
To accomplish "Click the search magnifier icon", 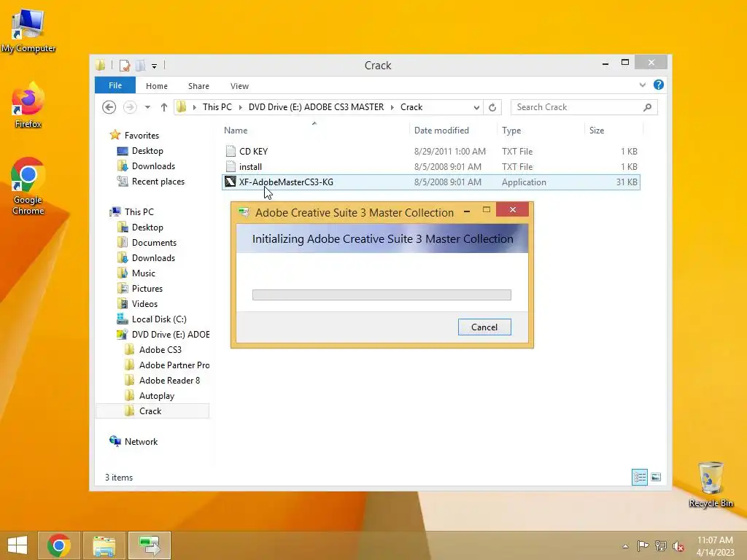I will 648,107.
